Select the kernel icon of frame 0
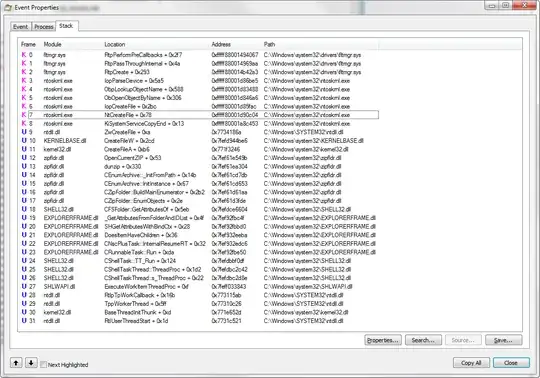The width and height of the screenshot is (540, 378). tap(24, 55)
